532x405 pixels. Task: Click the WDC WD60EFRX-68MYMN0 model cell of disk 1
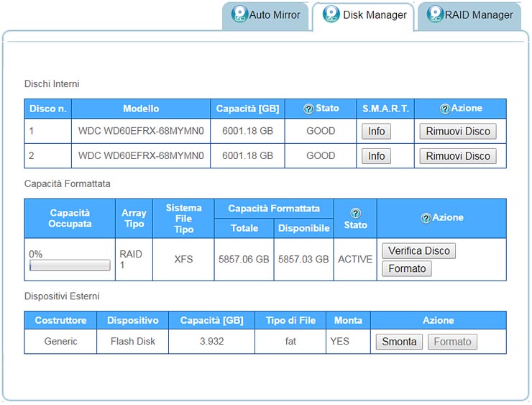141,132
